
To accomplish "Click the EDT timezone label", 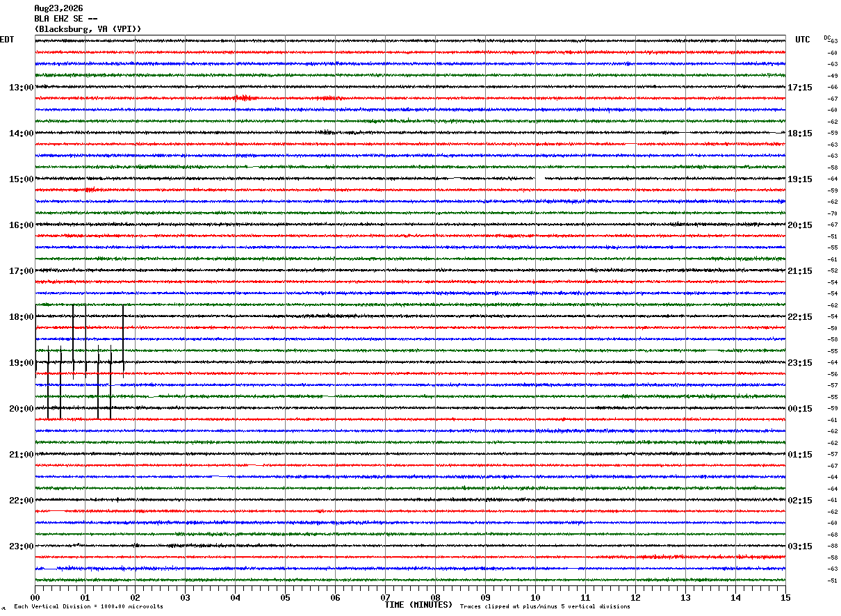I will pyautogui.click(x=7, y=40).
